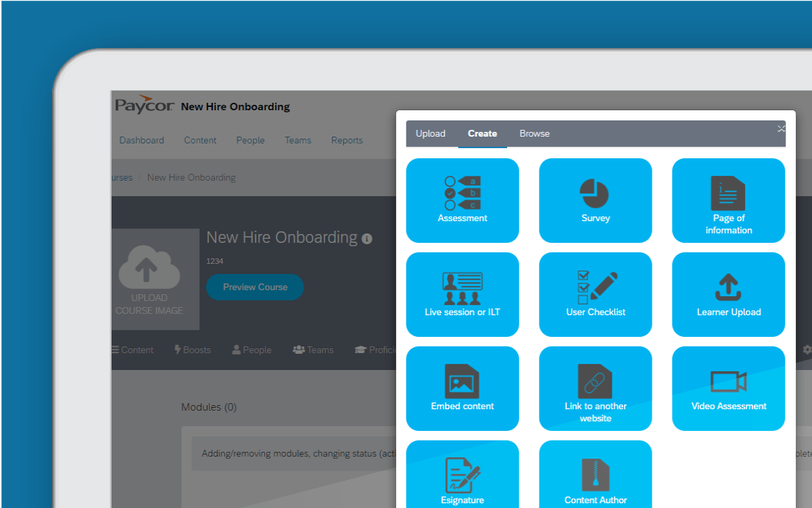Screen dimensions: 812x508
Task: Click the info icon beside New Hire Onboarding
Action: click(366, 239)
